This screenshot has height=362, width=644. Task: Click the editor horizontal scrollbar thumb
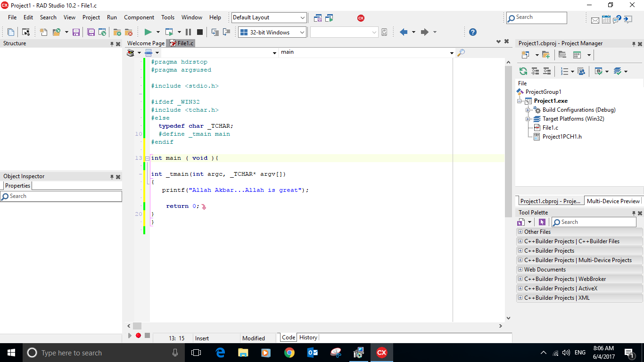pyautogui.click(x=137, y=326)
